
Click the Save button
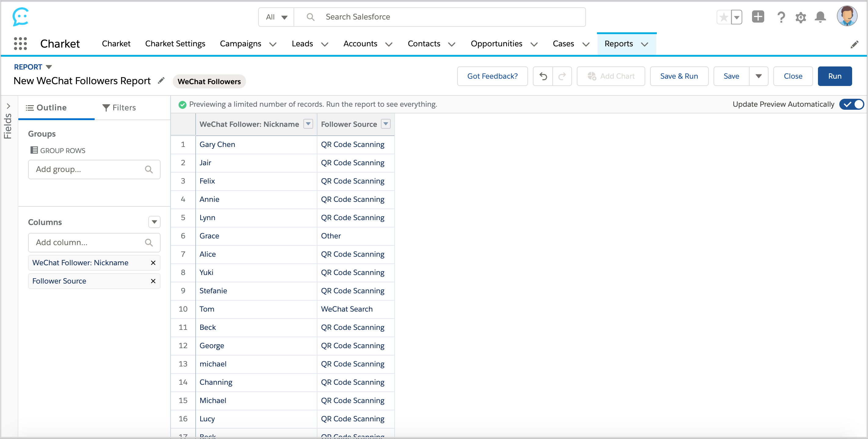731,77
